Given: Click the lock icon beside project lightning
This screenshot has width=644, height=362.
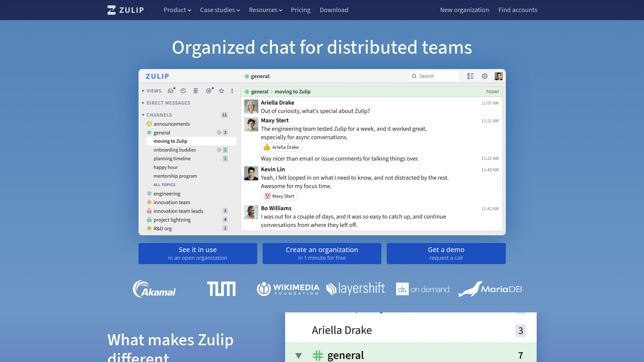Looking at the screenshot, I should (149, 220).
